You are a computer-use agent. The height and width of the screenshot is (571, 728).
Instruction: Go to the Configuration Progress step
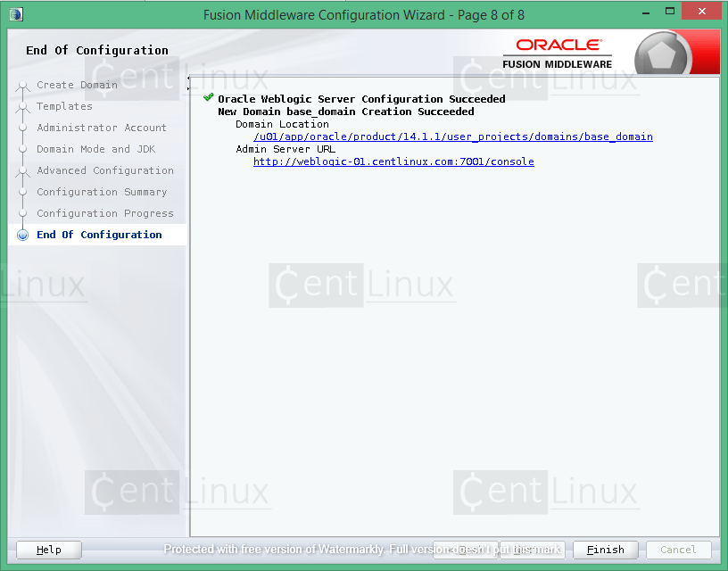point(105,213)
